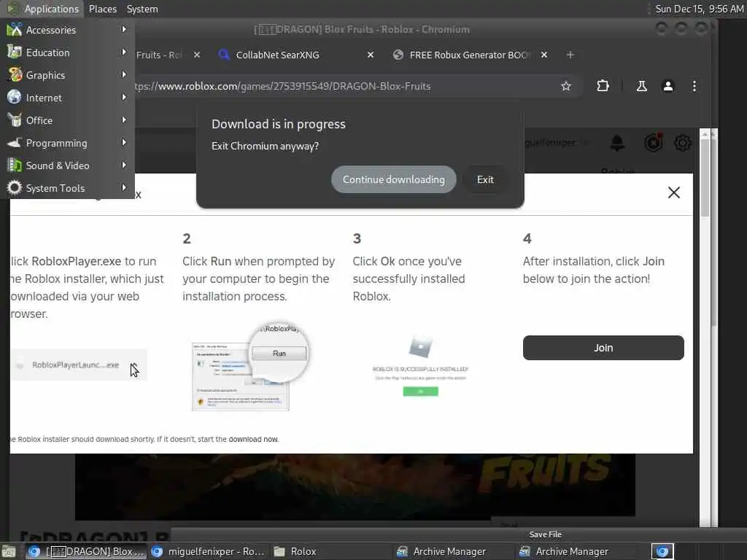747x560 pixels.
Task: Open the Education submenu
Action: (68, 52)
